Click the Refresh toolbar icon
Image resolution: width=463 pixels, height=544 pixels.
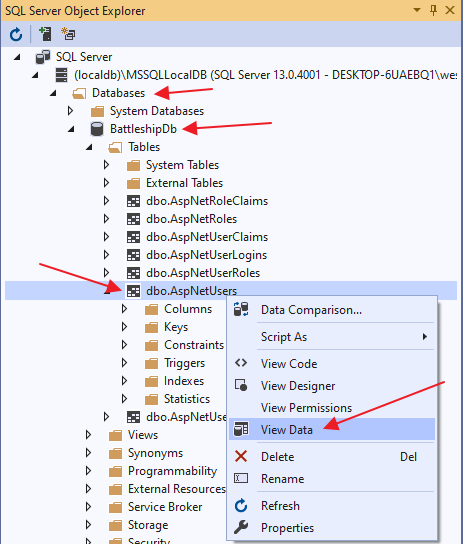coord(16,34)
